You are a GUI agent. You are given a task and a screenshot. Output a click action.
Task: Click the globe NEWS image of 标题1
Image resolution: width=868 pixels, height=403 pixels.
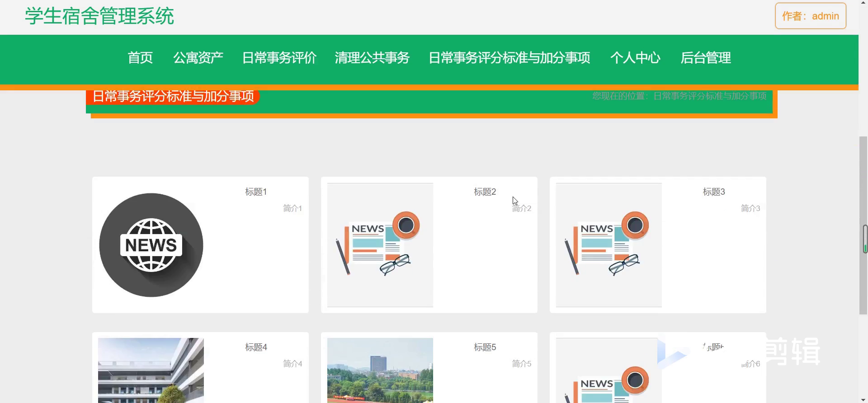151,245
